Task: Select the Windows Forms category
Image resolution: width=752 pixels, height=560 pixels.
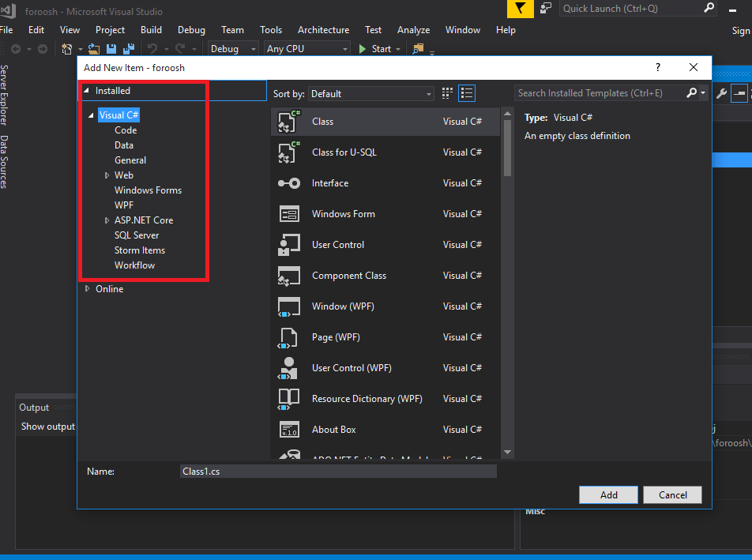Action: (148, 190)
